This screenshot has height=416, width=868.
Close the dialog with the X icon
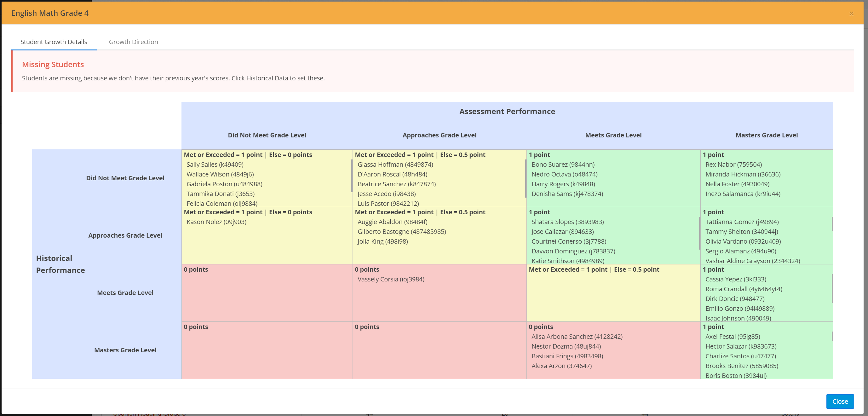tap(851, 14)
